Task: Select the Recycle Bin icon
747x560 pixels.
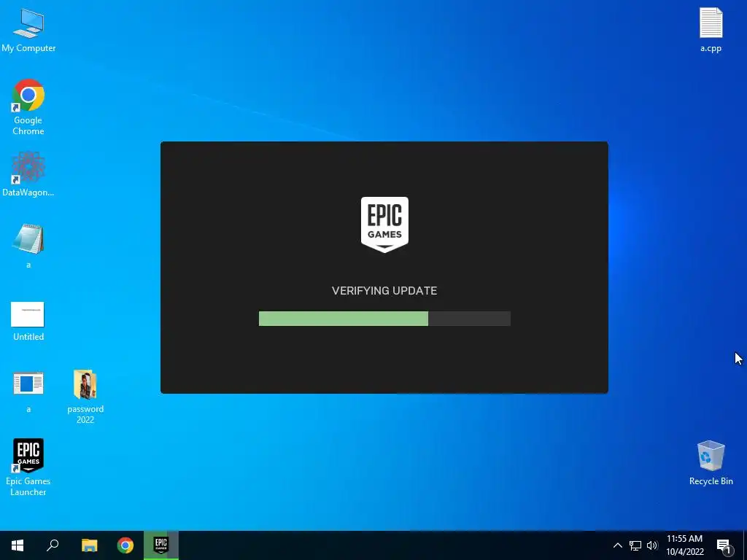Action: pos(711,463)
